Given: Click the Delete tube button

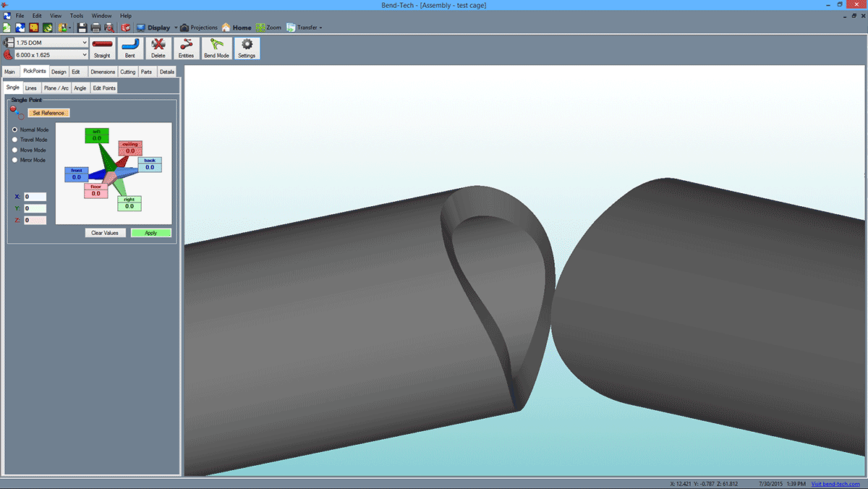Looking at the screenshot, I should tap(158, 48).
